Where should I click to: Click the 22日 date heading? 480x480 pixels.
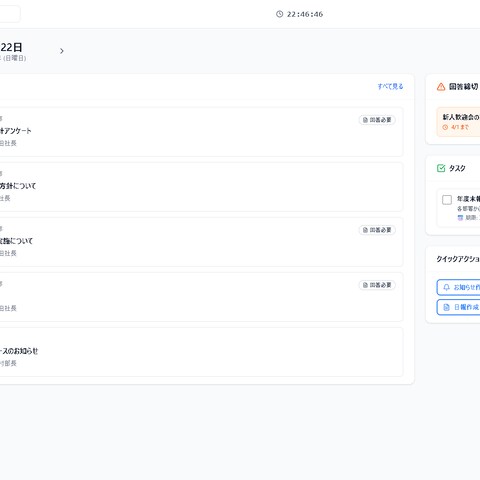(x=11, y=47)
